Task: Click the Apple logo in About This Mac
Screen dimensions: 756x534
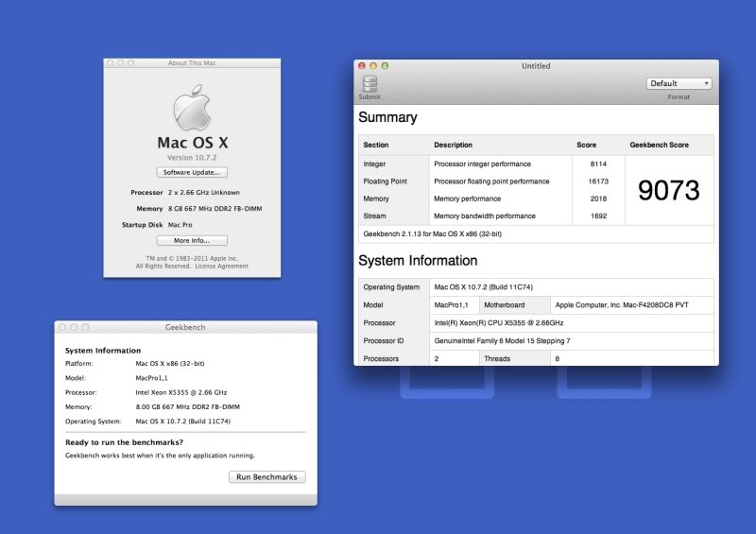Action: coord(192,107)
